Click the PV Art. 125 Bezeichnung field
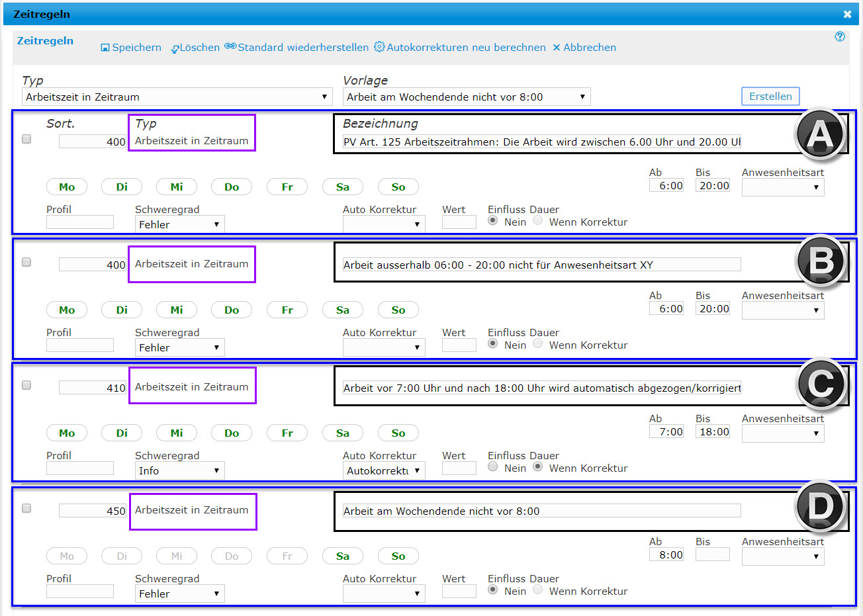The image size is (863, 616). click(x=541, y=142)
